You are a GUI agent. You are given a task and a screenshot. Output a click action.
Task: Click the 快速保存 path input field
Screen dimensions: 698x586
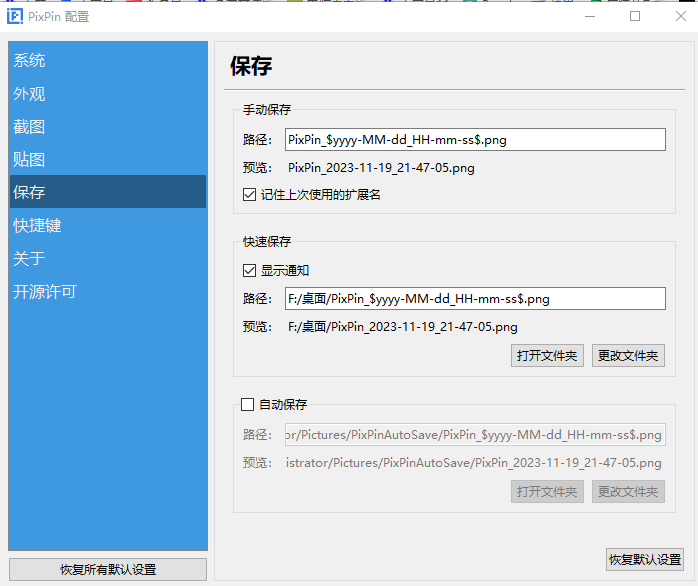(x=475, y=298)
